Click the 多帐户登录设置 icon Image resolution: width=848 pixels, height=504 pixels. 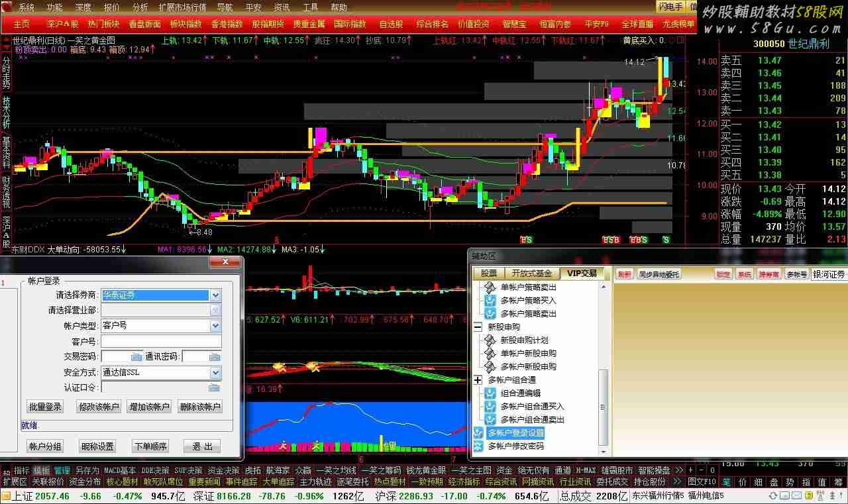[x=478, y=433]
